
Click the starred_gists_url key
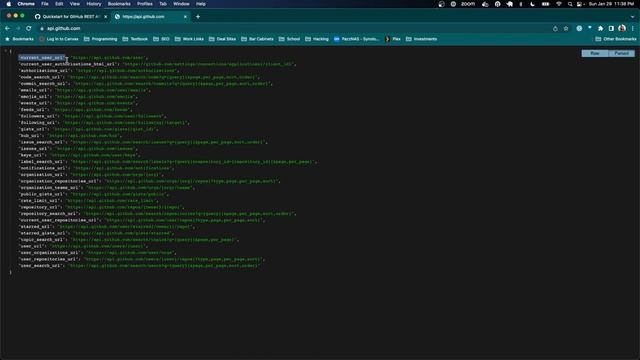click(x=43, y=233)
